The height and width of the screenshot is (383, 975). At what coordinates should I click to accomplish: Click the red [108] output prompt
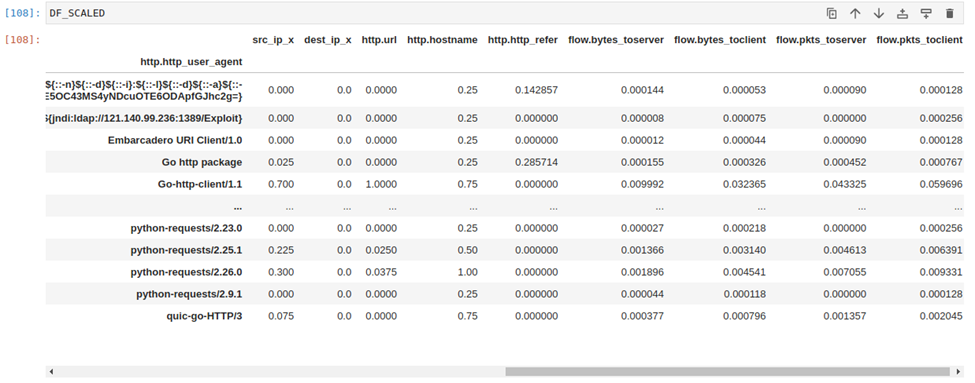click(x=22, y=40)
